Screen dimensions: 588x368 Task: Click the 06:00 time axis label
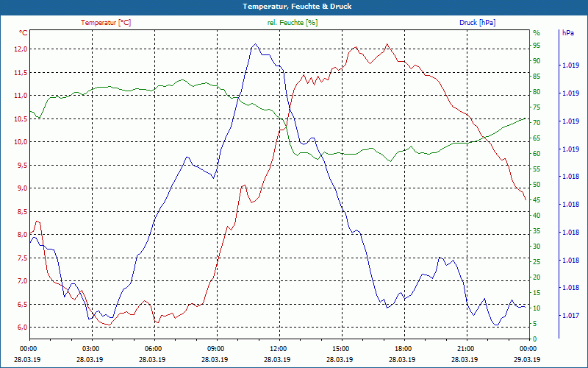[x=153, y=349]
